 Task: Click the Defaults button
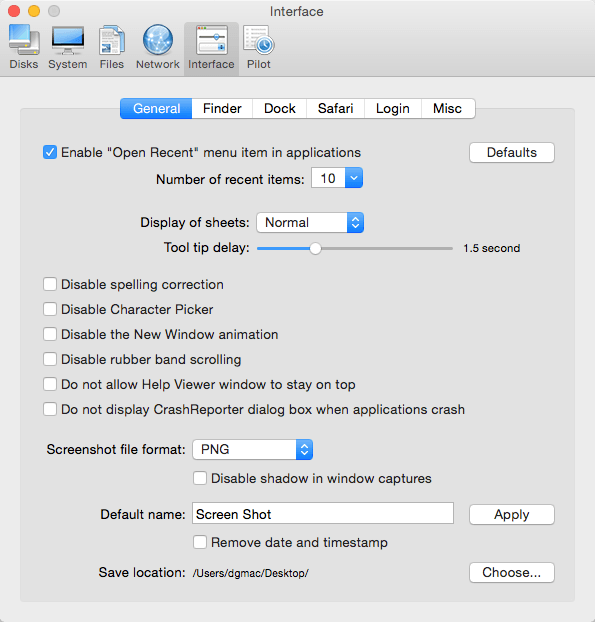point(512,152)
